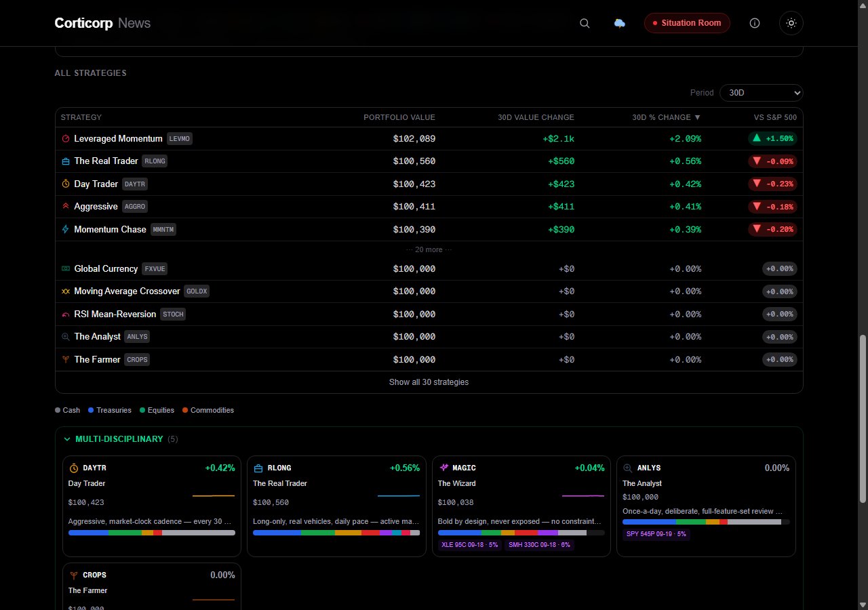Open the search icon in header
This screenshot has height=610, width=868.
(585, 23)
